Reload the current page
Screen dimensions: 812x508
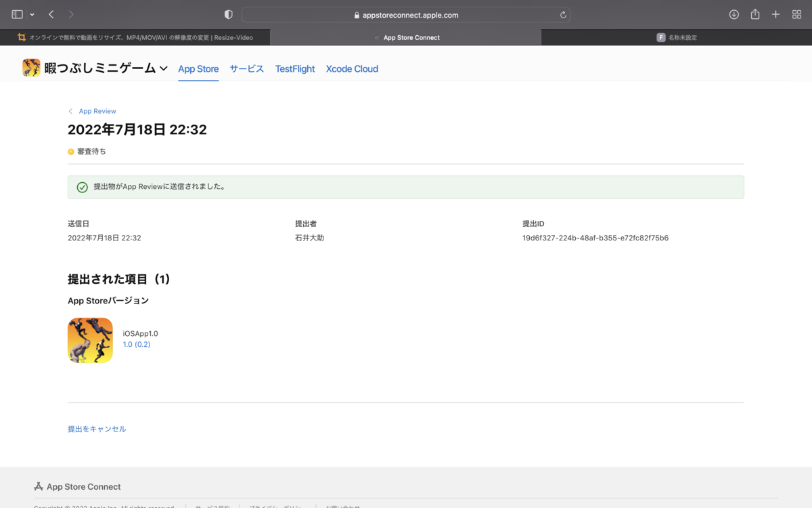point(563,15)
